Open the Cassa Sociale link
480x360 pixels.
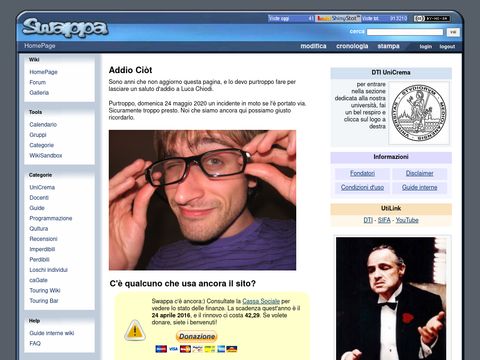click(261, 301)
